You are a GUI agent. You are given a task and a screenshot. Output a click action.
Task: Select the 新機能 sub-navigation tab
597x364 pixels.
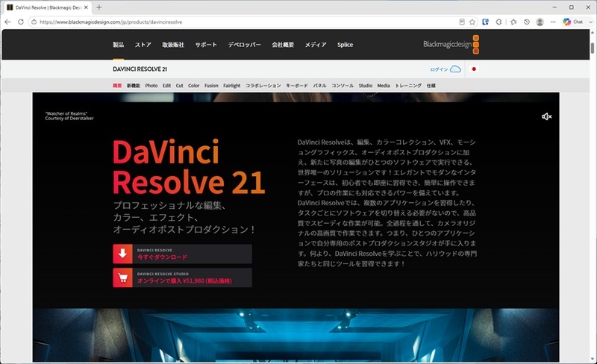pos(134,86)
